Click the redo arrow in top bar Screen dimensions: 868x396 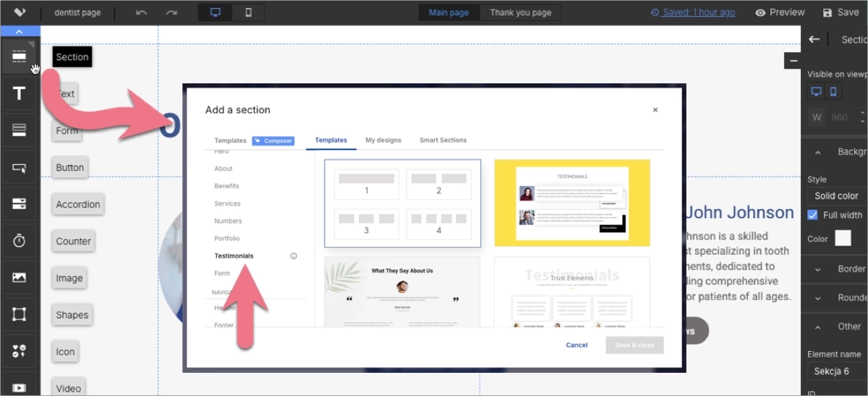click(x=171, y=12)
